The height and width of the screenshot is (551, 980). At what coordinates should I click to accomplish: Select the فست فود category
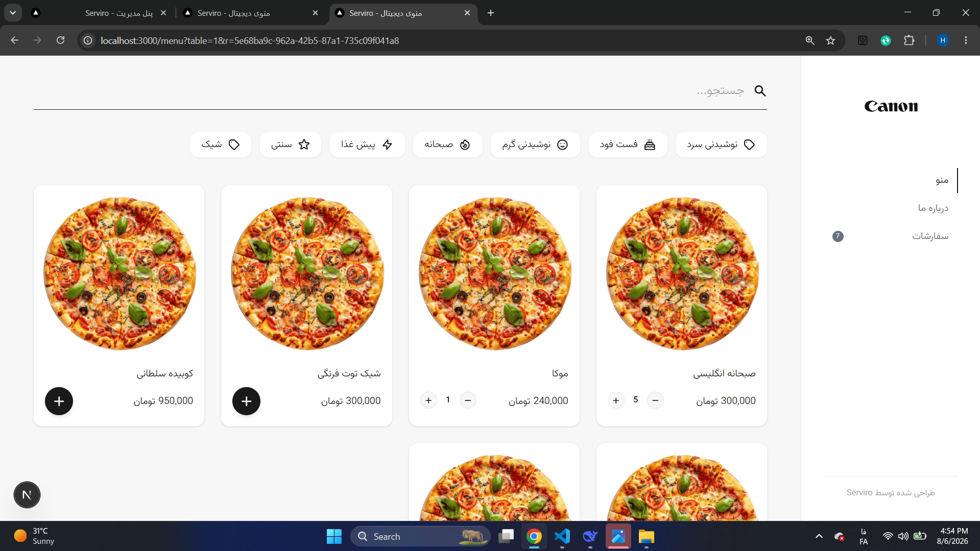point(628,145)
